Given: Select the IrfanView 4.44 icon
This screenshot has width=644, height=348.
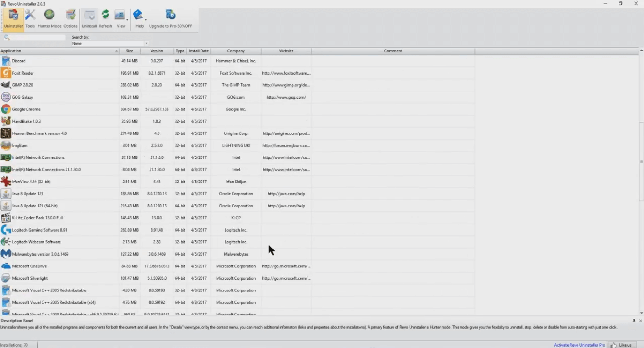Looking at the screenshot, I should click(6, 182).
